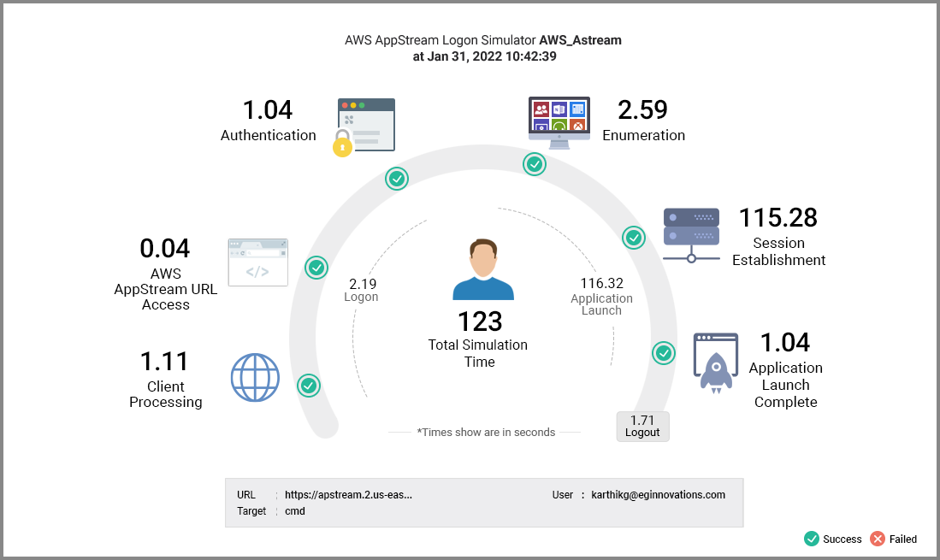Click the Jan 31, 2022 10:42:39 timestamp
The width and height of the screenshot is (940, 560).
[x=492, y=56]
